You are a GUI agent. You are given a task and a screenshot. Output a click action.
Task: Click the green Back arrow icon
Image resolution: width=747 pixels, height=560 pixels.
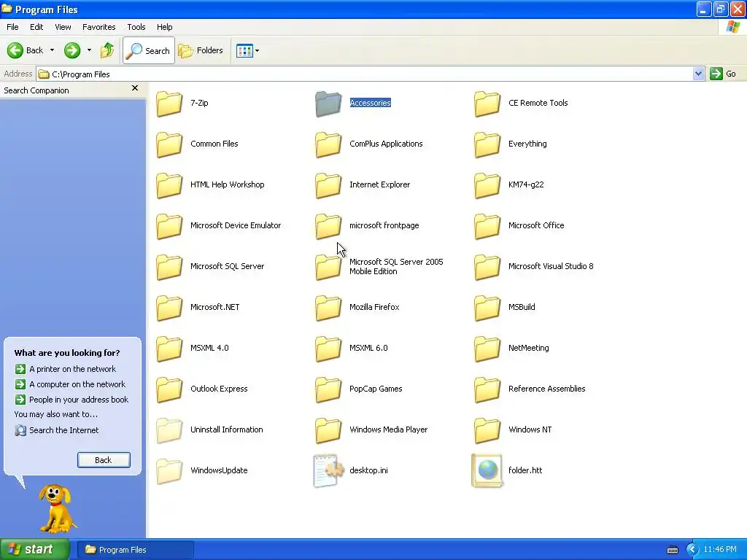coord(15,50)
